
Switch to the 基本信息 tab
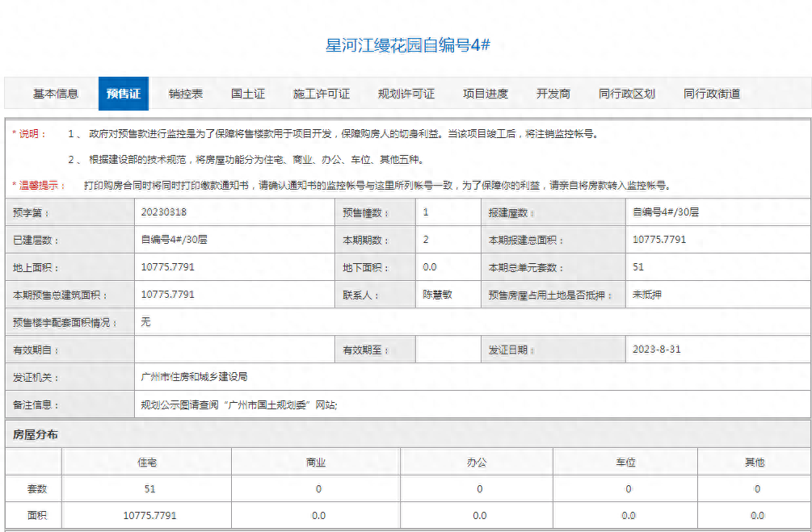54,94
